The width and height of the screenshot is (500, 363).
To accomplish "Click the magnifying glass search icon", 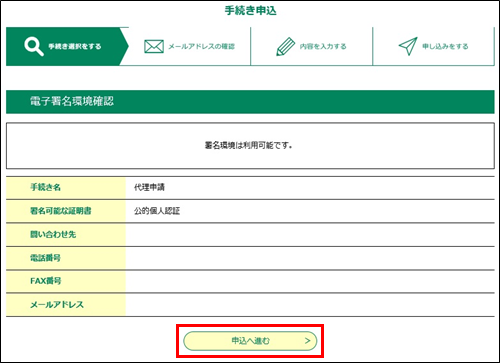I will point(34,46).
